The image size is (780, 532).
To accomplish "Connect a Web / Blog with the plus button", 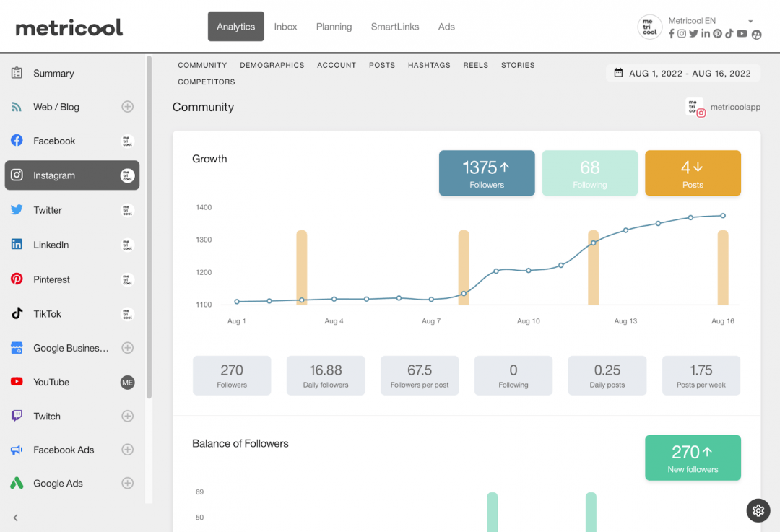I will click(x=128, y=107).
